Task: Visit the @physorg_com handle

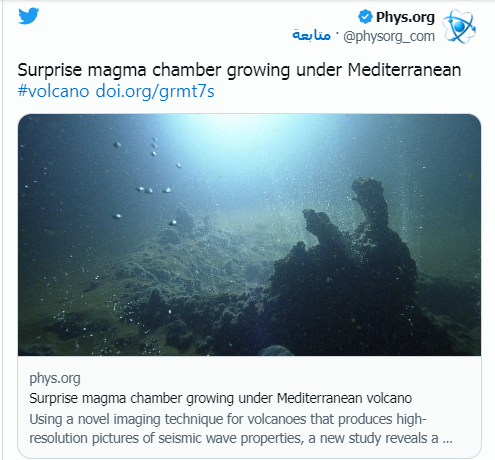Action: point(389,36)
